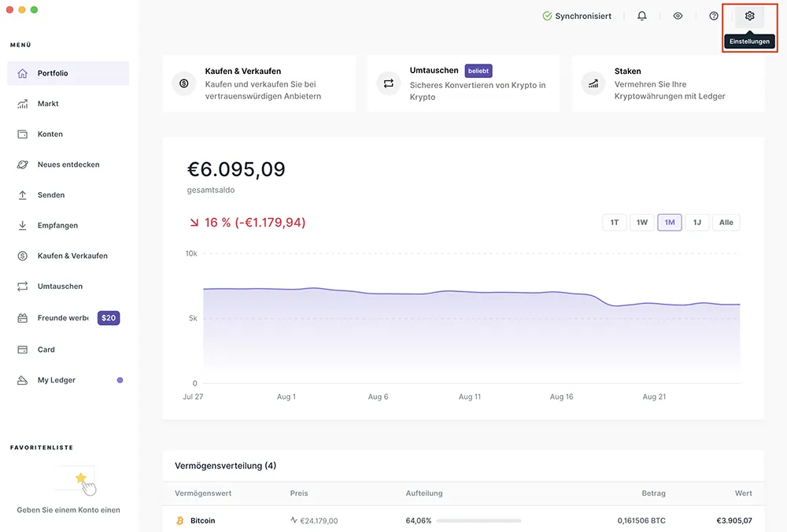Viewport: 787px width, 532px height.
Task: Click the $20 referral badge
Action: coord(109,318)
